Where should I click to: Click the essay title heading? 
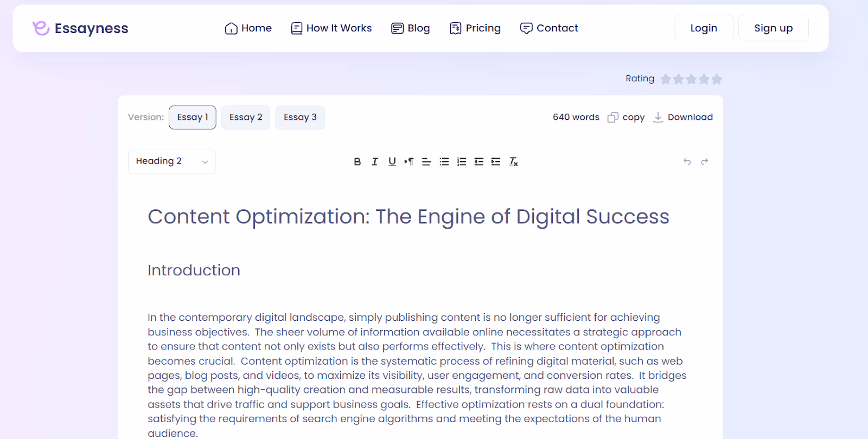[409, 217]
